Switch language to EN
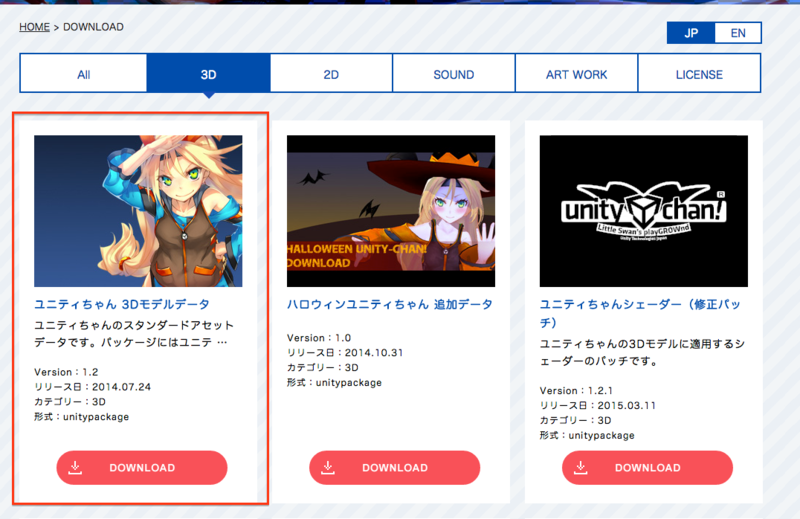 tap(738, 33)
